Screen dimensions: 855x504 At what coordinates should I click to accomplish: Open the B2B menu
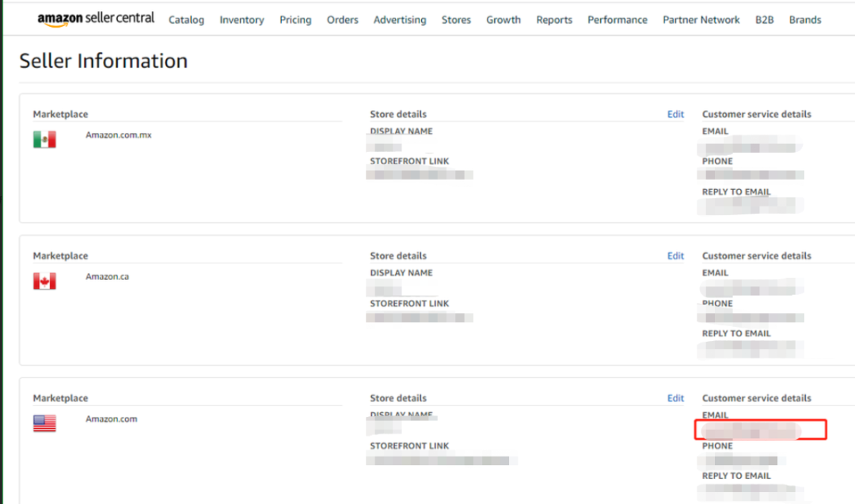765,20
